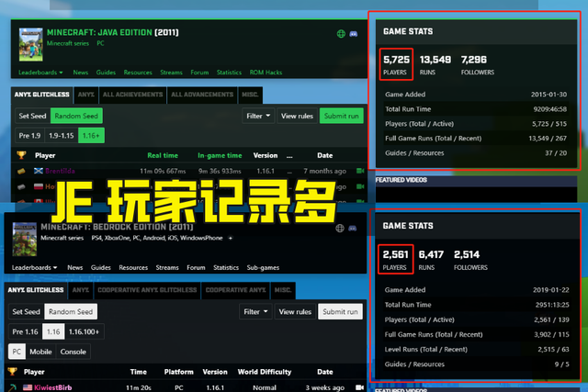588x392 pixels.
Task: Click the 13,549 Runs stat
Action: (435, 64)
